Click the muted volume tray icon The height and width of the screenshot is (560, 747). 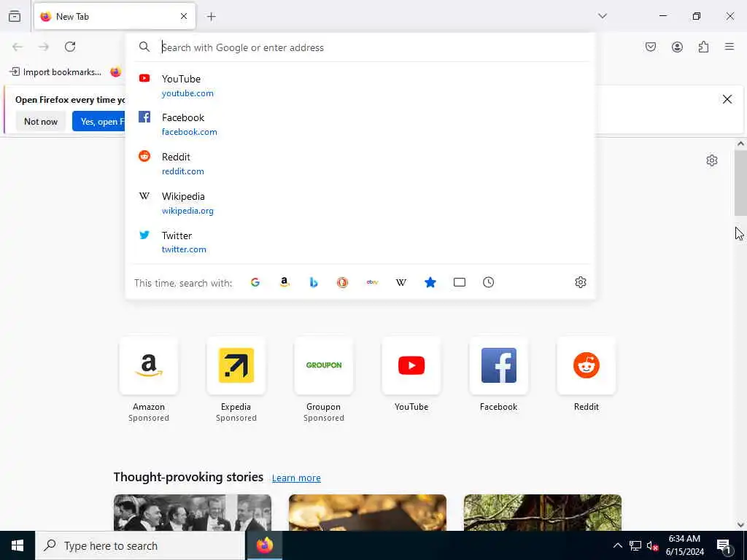(x=652, y=545)
